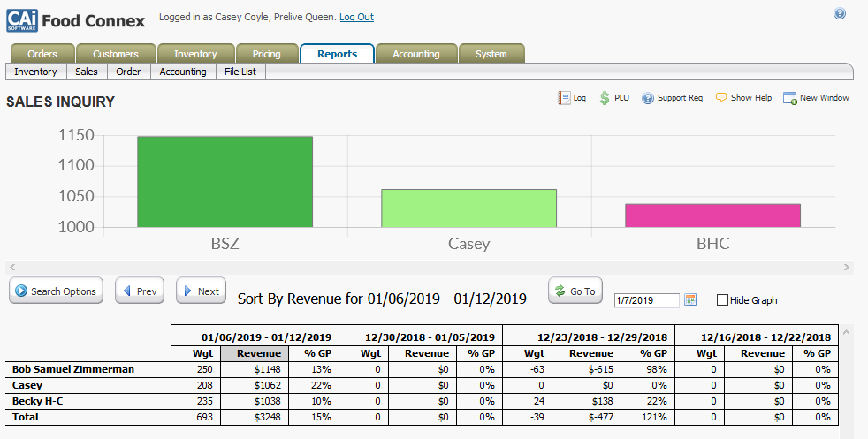Click the Support Req icon
Image resolution: width=868 pixels, height=439 pixels.
(648, 98)
